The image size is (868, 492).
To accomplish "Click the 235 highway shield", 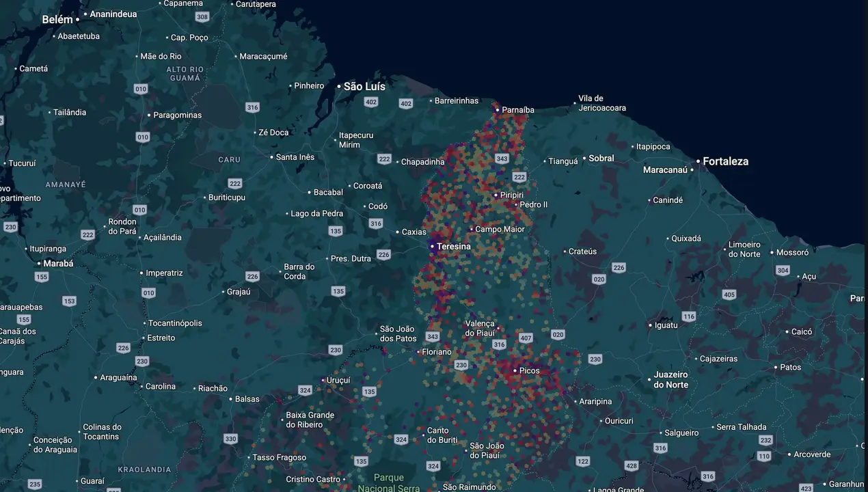I will 35,484.
